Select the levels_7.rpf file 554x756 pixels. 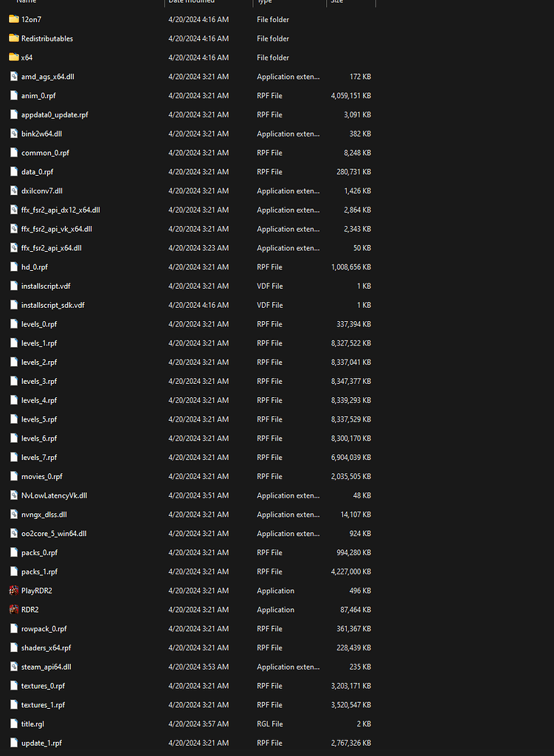(x=39, y=457)
